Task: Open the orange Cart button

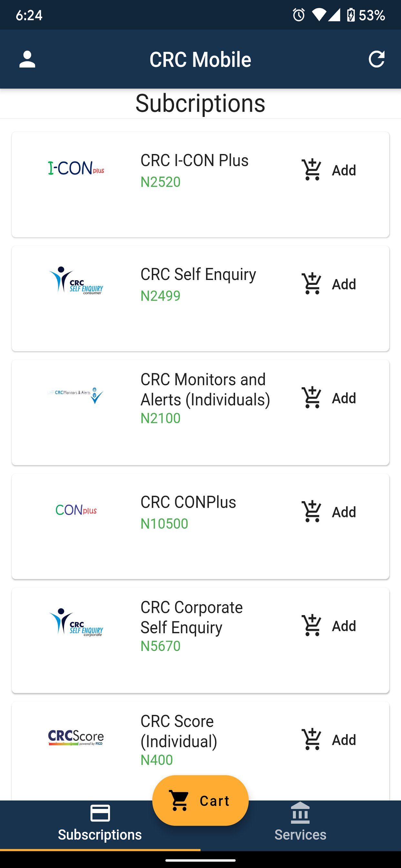Action: [x=200, y=801]
